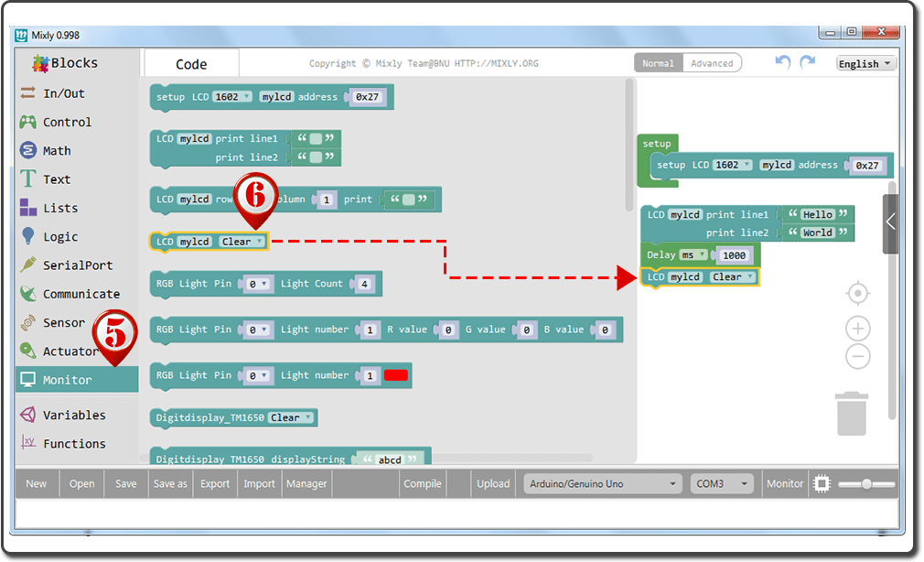Click the World text on LCD block
Image resolution: width=924 pixels, height=562 pixels.
point(818,232)
